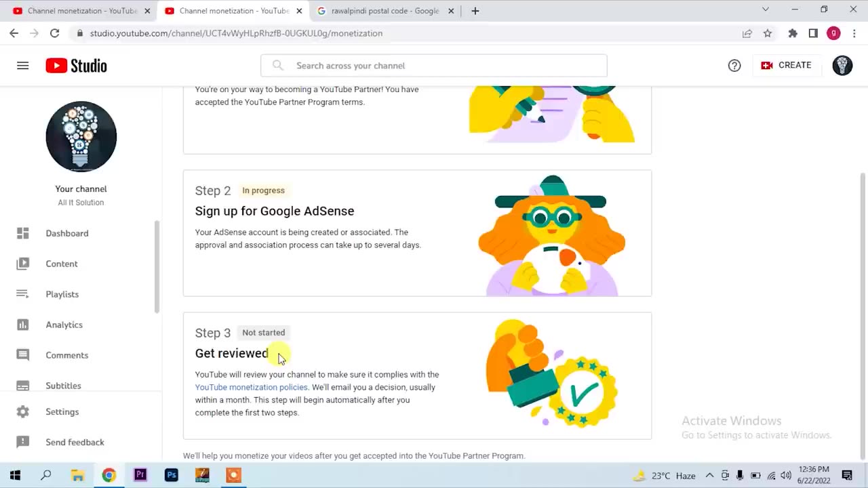Viewport: 868px width, 488px height.
Task: Click the Settings gear icon
Action: point(23,412)
